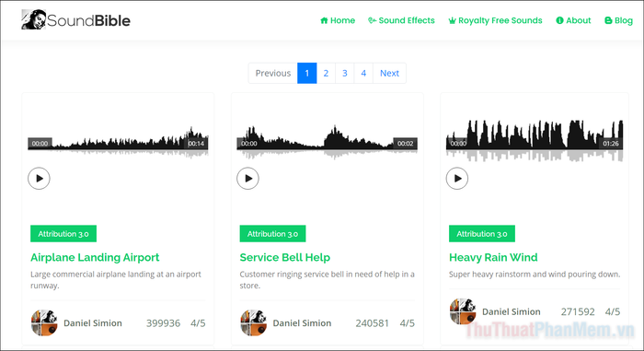The image size is (644, 351).
Task: Click Daniel Simion name under Airplane Landing Airport
Action: pyautogui.click(x=93, y=323)
